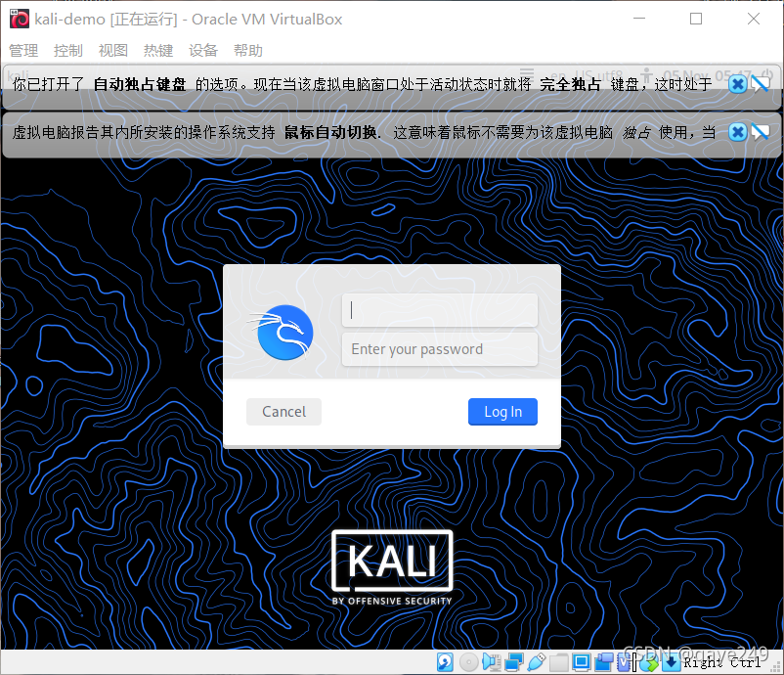
Task: Click the CPU virtualization status icon
Action: coord(626,662)
